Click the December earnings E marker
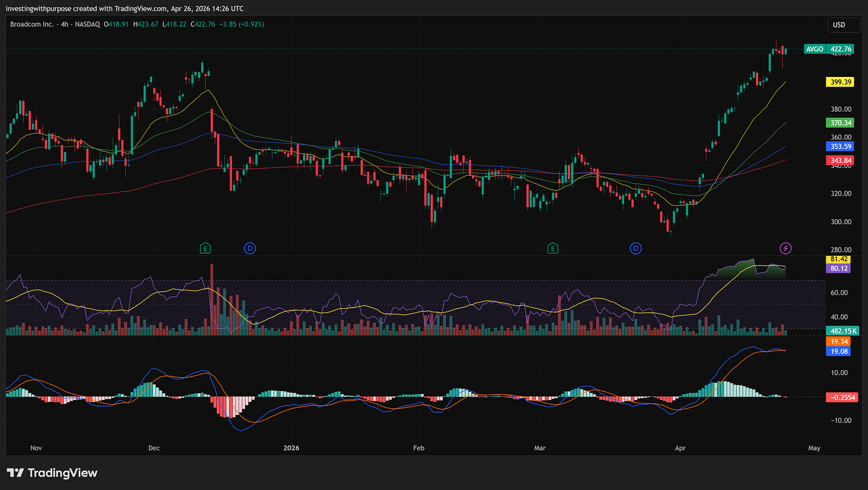The height and width of the screenshot is (490, 868). pyautogui.click(x=206, y=248)
